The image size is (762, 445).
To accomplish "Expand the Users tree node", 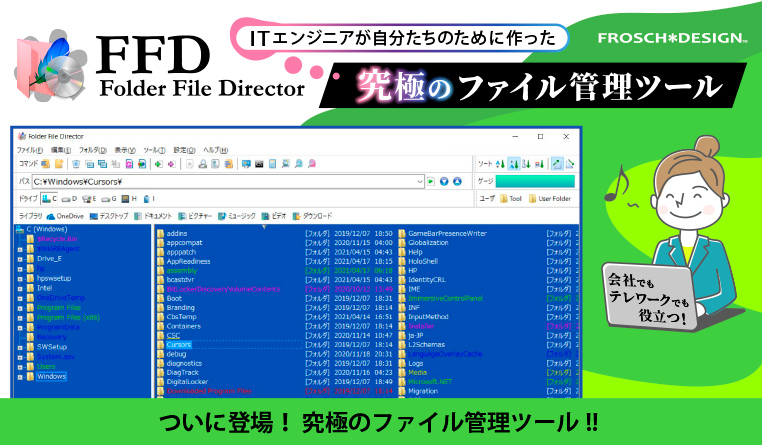I will [x=20, y=367].
